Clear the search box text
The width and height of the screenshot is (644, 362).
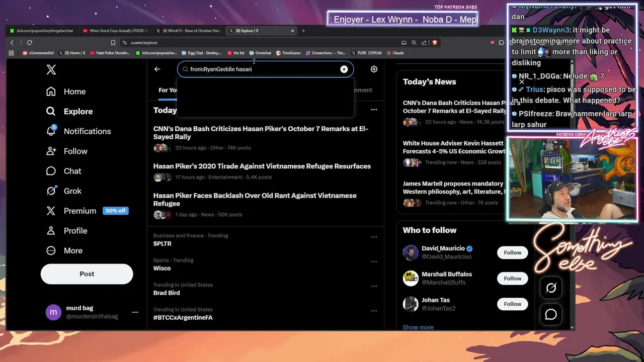pyautogui.click(x=344, y=69)
